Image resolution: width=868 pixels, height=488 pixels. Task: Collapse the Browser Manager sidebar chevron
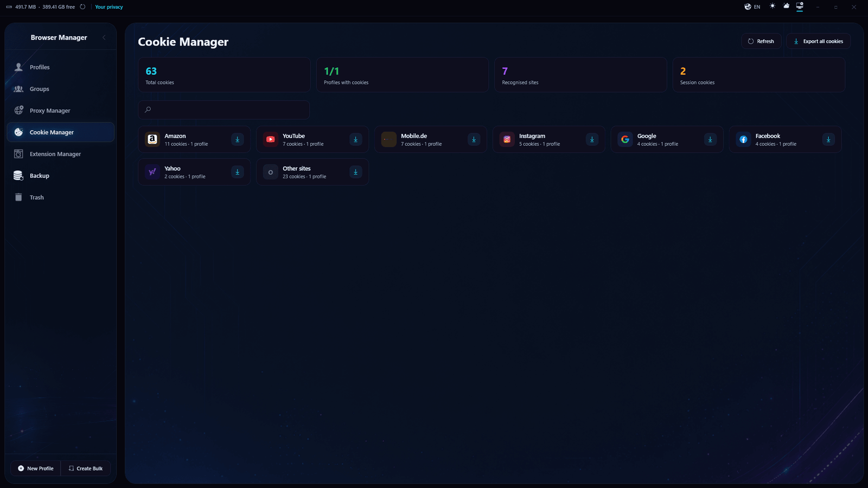click(104, 37)
